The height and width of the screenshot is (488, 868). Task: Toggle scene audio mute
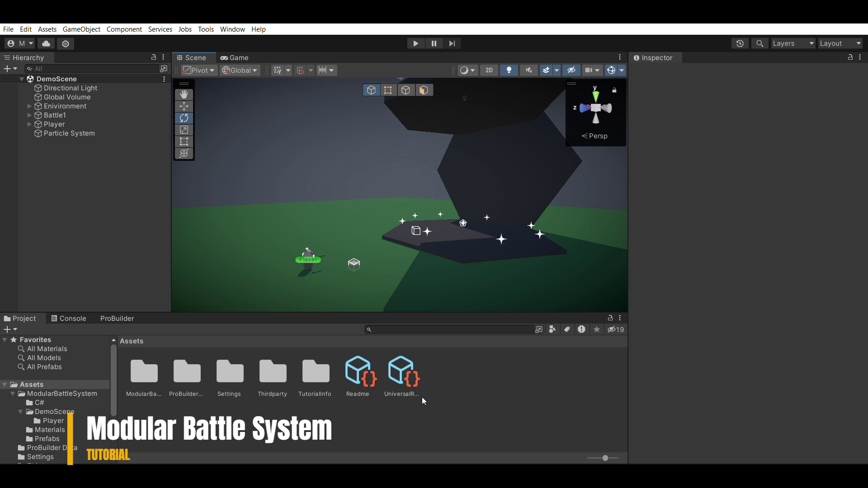[528, 70]
